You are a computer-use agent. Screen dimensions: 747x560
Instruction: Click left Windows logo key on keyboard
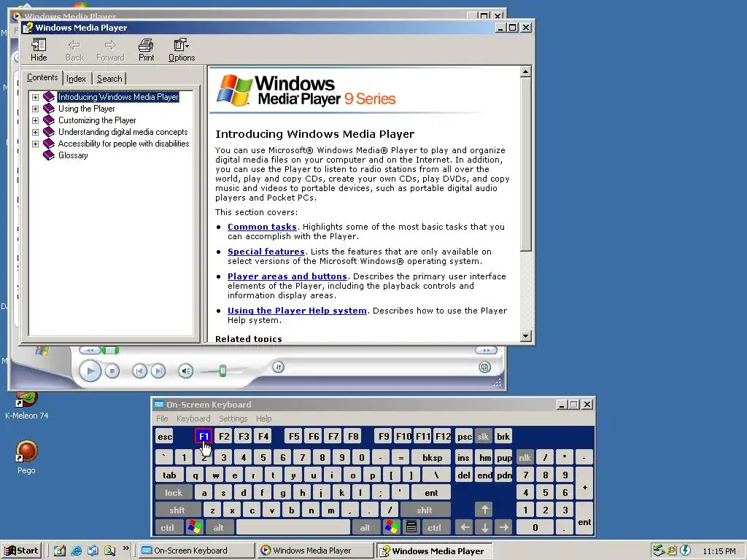(194, 528)
